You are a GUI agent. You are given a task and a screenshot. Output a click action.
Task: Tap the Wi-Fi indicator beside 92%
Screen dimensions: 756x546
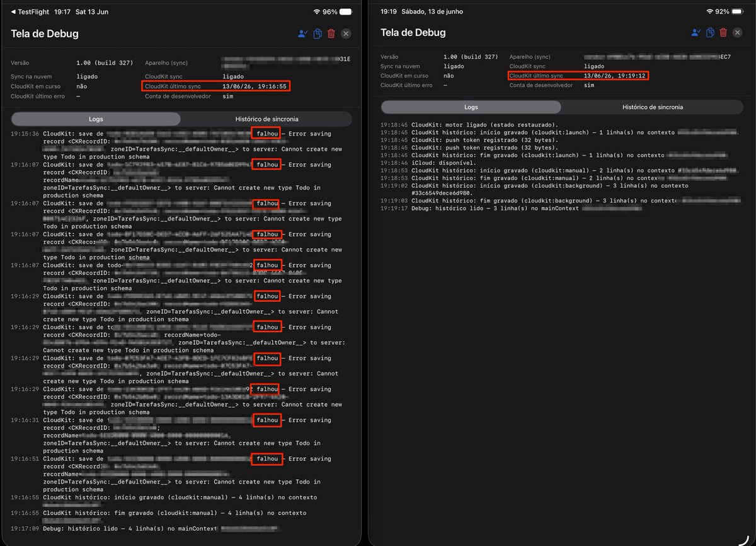pos(709,11)
